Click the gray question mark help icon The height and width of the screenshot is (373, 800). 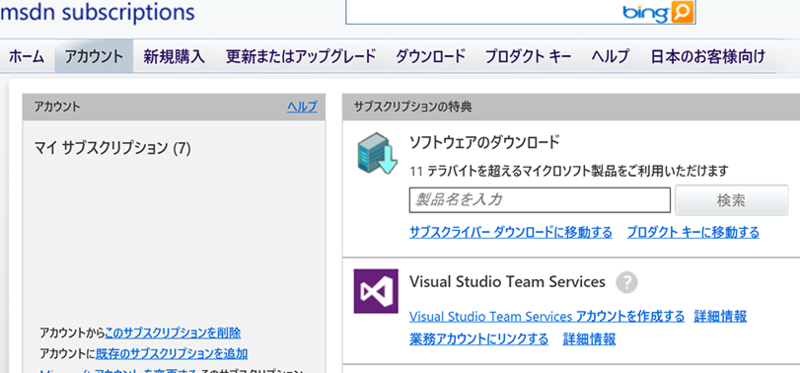[627, 282]
